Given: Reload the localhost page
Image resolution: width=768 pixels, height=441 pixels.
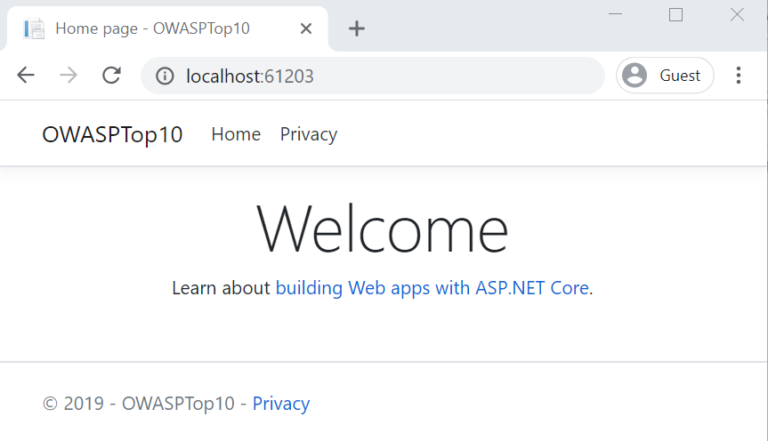Looking at the screenshot, I should [x=112, y=76].
